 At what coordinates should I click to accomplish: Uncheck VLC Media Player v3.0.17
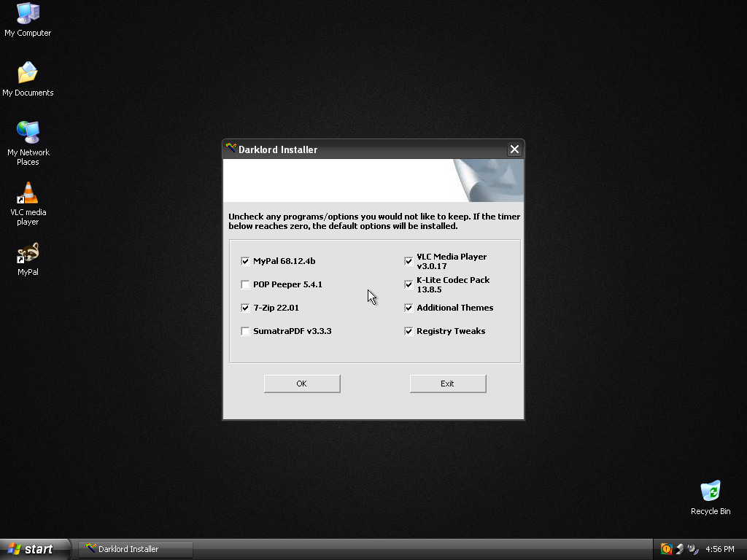pos(409,261)
